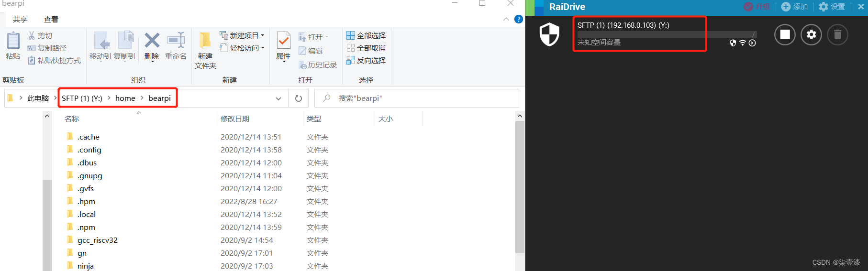
Task: Select the .gnupg folder
Action: (x=90, y=175)
